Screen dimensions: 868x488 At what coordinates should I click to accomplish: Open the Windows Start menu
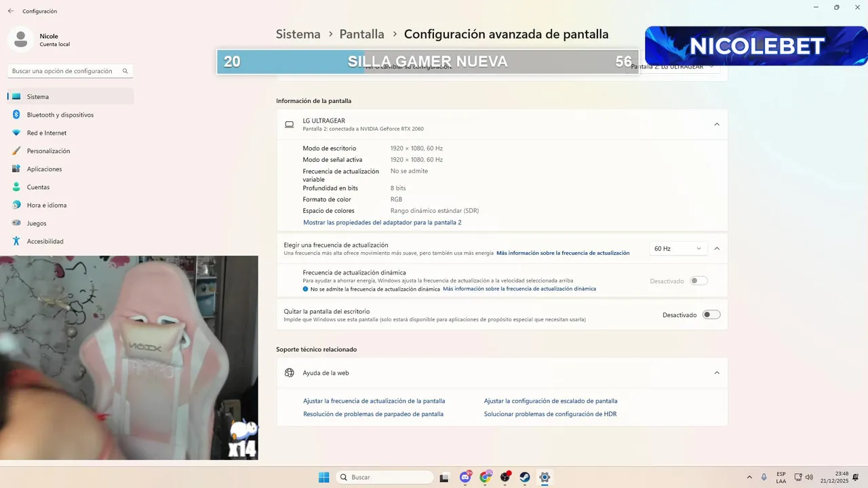pos(324,477)
